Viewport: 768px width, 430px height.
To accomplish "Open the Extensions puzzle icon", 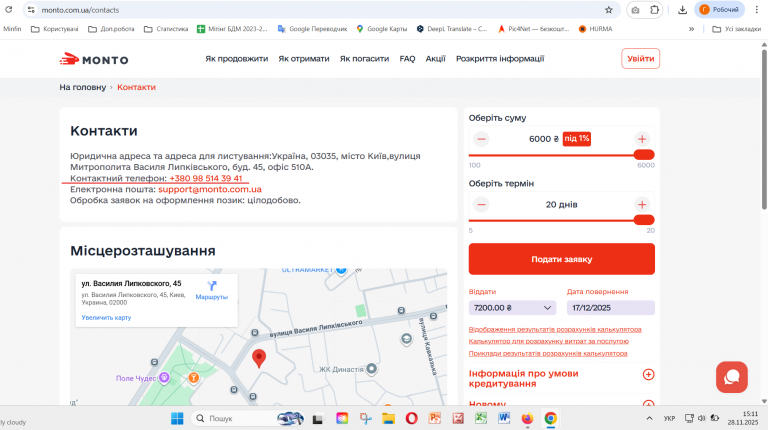I will tap(654, 10).
